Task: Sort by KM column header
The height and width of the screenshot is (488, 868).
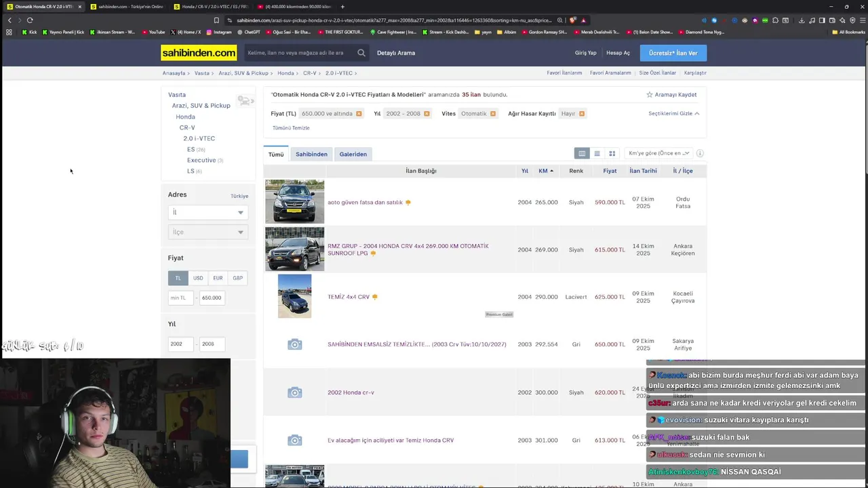Action: (x=546, y=171)
